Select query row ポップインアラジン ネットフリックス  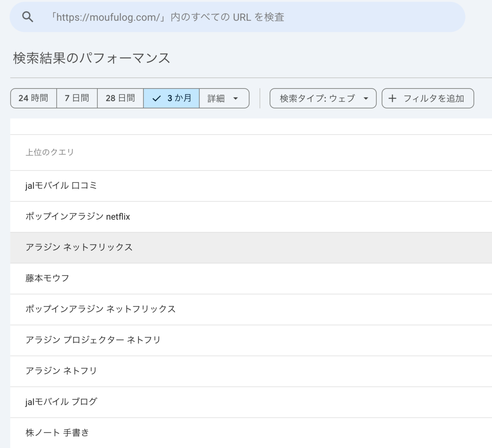click(251, 310)
